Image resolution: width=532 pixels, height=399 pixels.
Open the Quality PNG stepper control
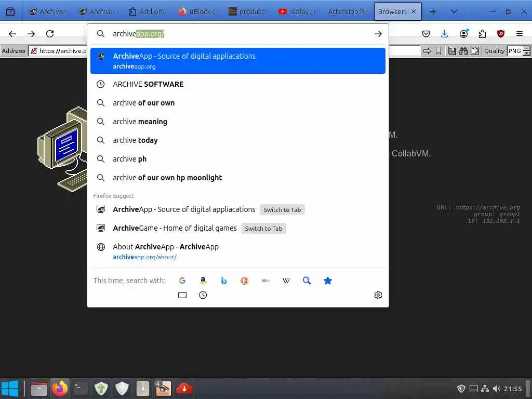point(526,51)
